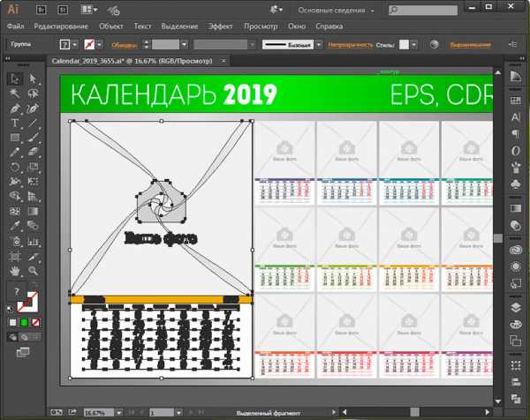Select the Selection (black arrow) tool
The image size is (530, 420).
tap(15, 79)
